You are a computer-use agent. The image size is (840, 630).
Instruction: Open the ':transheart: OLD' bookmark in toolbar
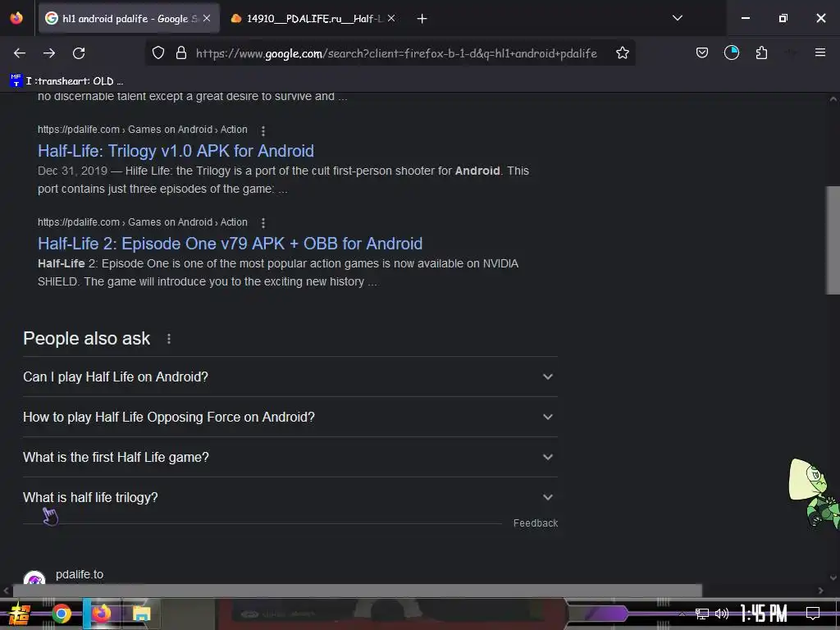(x=67, y=81)
